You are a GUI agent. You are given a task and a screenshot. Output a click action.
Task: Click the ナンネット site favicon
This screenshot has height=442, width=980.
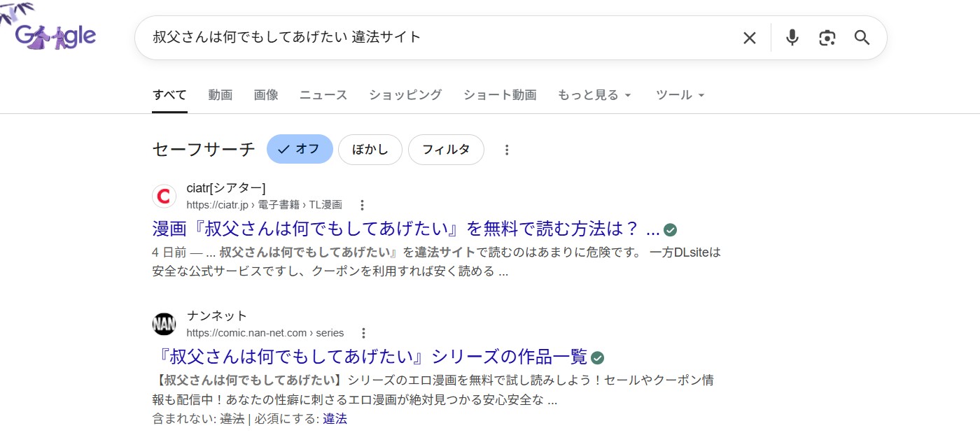coord(164,324)
